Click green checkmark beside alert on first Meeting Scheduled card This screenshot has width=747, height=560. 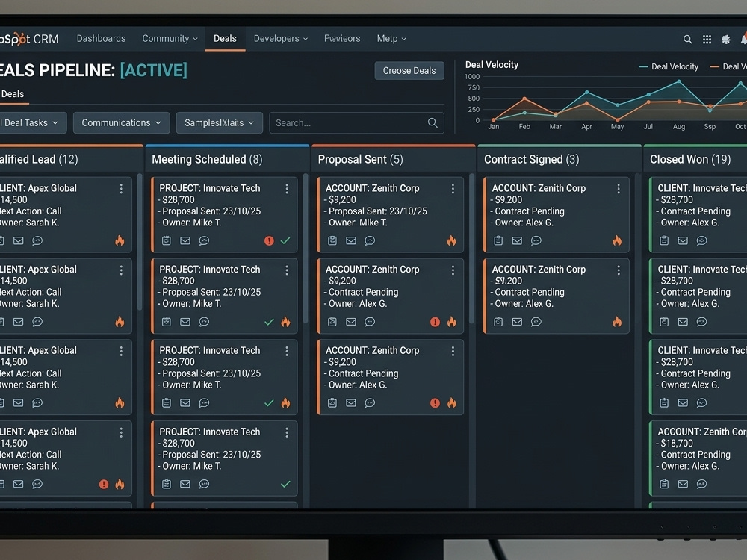(x=285, y=240)
